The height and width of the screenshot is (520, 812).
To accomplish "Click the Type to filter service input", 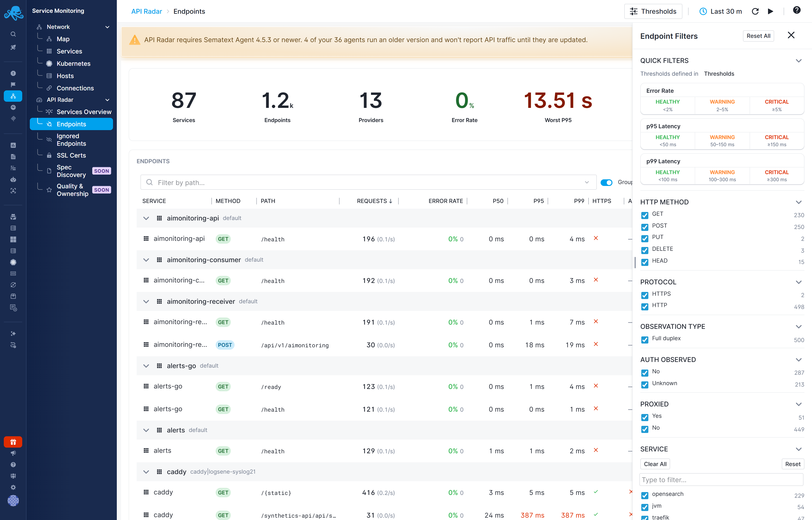I will (721, 480).
